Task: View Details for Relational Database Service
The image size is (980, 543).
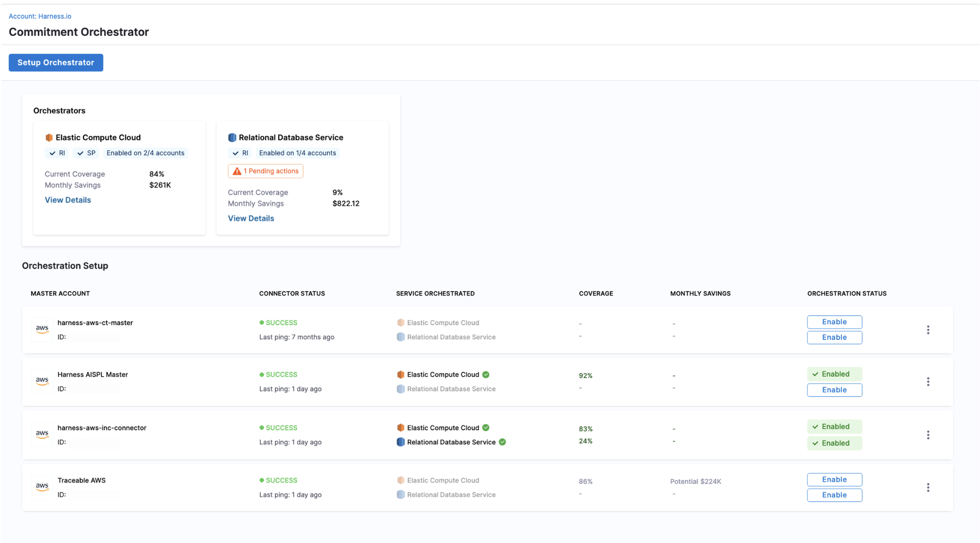Action: point(250,218)
